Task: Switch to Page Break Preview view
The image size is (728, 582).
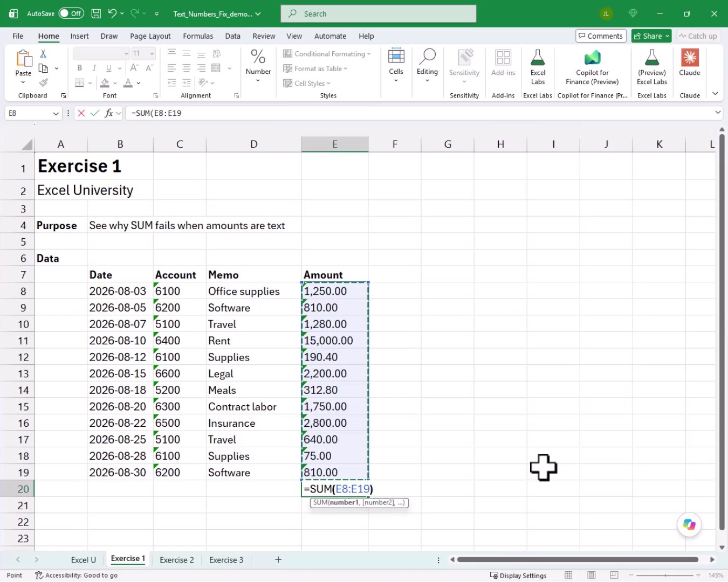Action: 613,575
